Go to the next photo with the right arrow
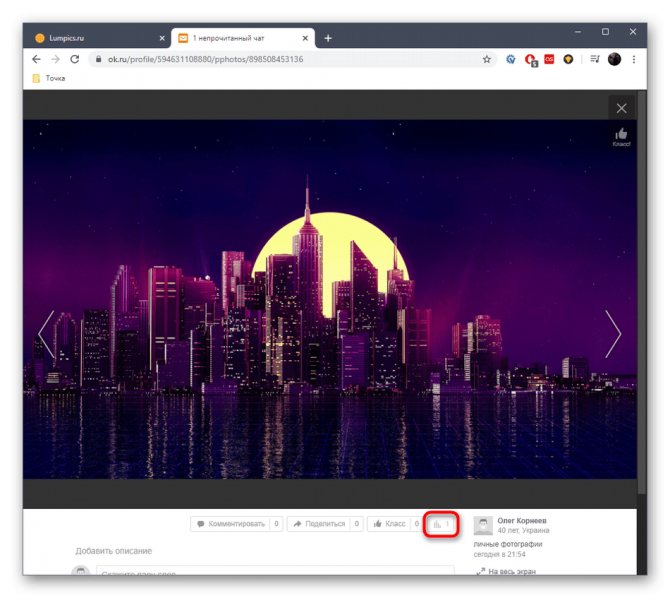Screen dimensions: 670x598 [613, 334]
